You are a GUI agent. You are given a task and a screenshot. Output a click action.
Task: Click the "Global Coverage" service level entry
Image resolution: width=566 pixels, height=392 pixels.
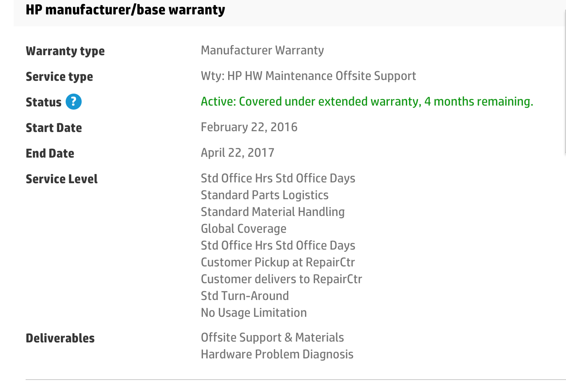pos(243,229)
